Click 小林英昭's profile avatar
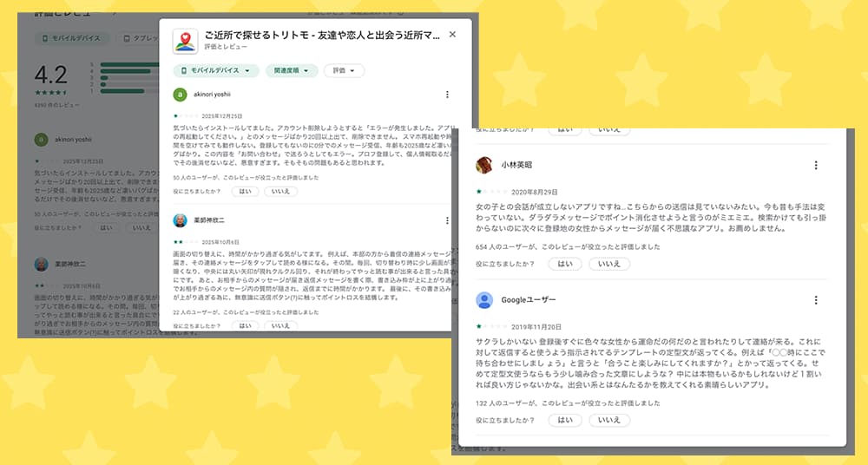868x465 pixels. point(485,165)
